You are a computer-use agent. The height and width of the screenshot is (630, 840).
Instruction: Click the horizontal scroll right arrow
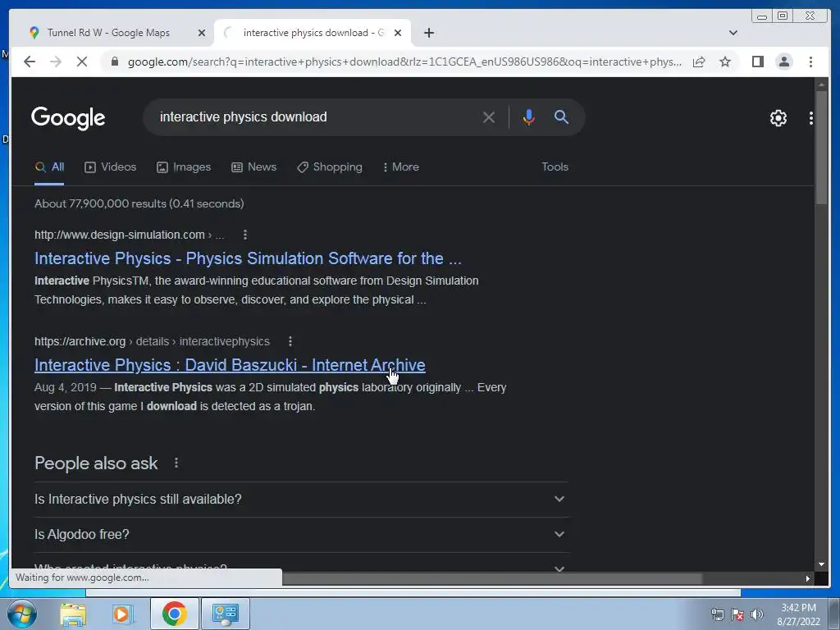808,578
